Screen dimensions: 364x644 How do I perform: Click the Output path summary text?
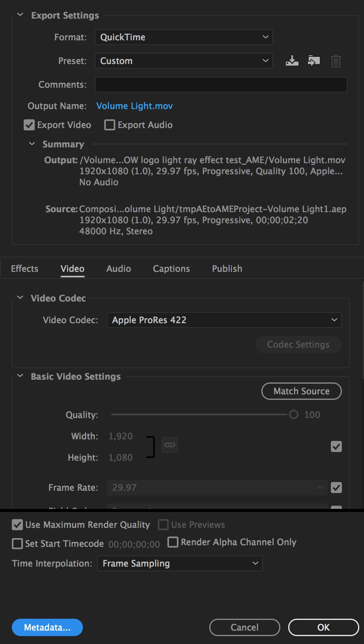(x=212, y=160)
